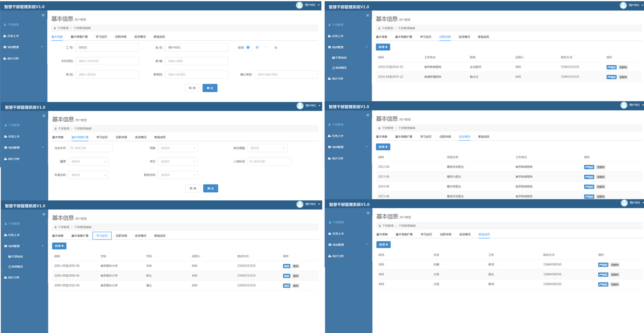Click edit icon for the 2012-06 award row

pyautogui.click(x=589, y=167)
